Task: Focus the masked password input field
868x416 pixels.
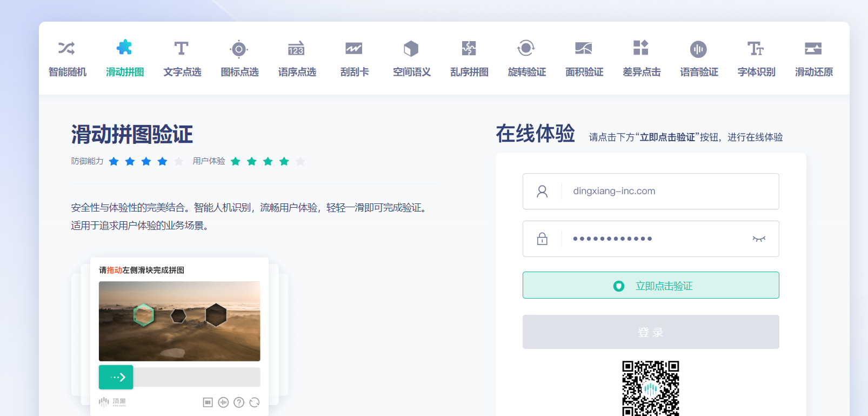Action: [x=651, y=239]
